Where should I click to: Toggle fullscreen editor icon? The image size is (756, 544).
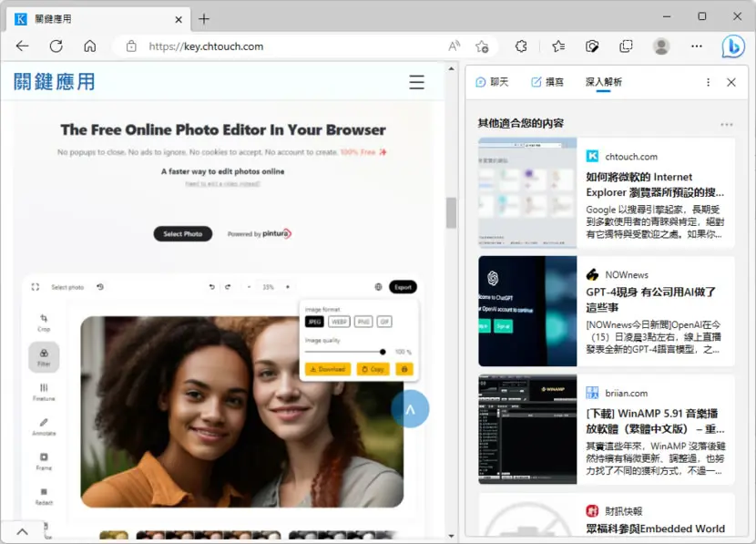(x=36, y=287)
